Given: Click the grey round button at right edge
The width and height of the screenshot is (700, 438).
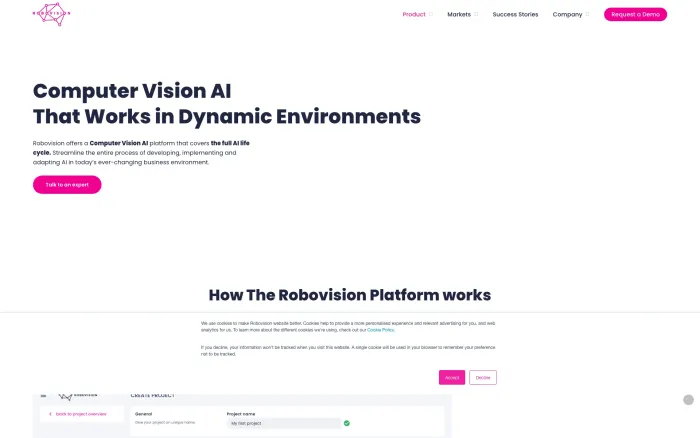Looking at the screenshot, I should (688, 400).
